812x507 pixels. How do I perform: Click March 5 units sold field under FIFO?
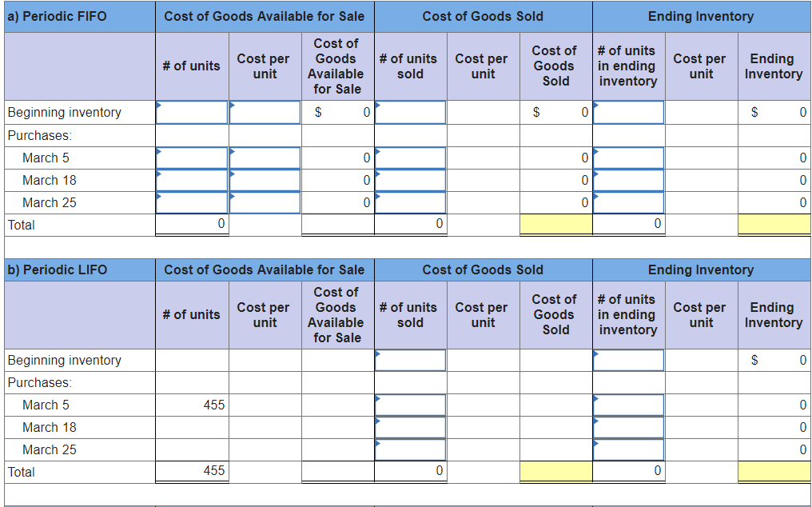click(411, 158)
